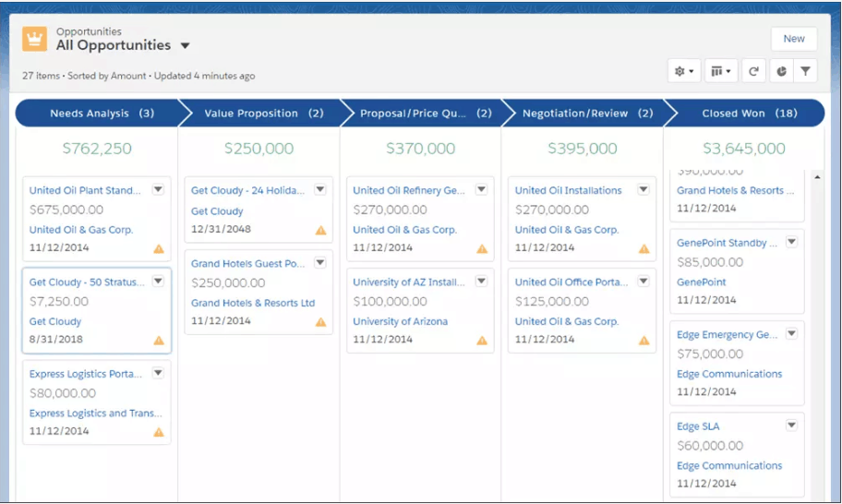Open actions menu for GenePoint Standby card
Image resolution: width=842 pixels, height=504 pixels.
point(791,242)
